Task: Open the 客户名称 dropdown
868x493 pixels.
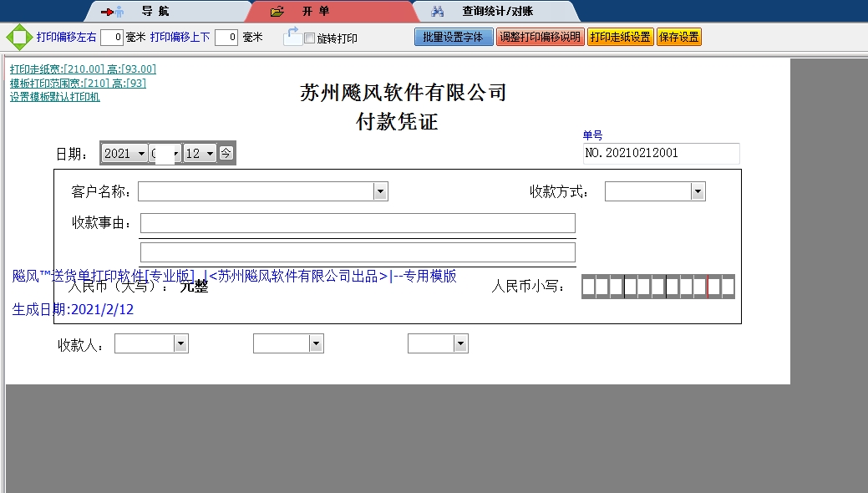Action: 380,191
